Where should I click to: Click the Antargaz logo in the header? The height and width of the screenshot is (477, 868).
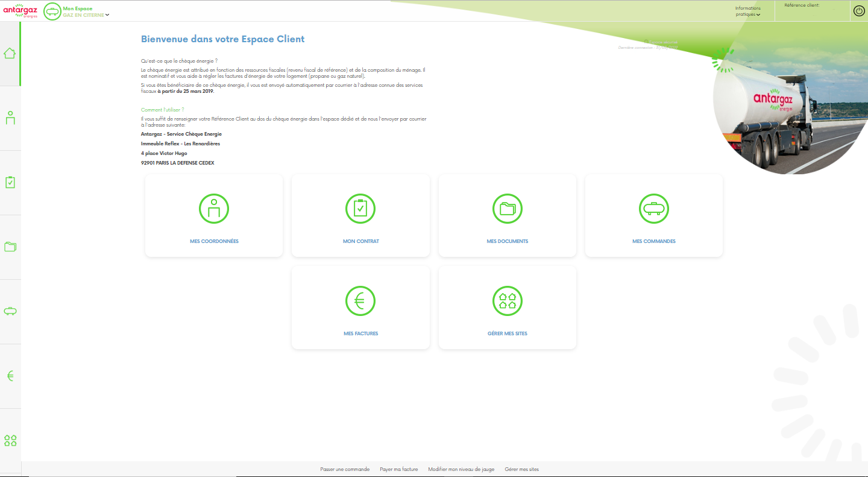20,11
